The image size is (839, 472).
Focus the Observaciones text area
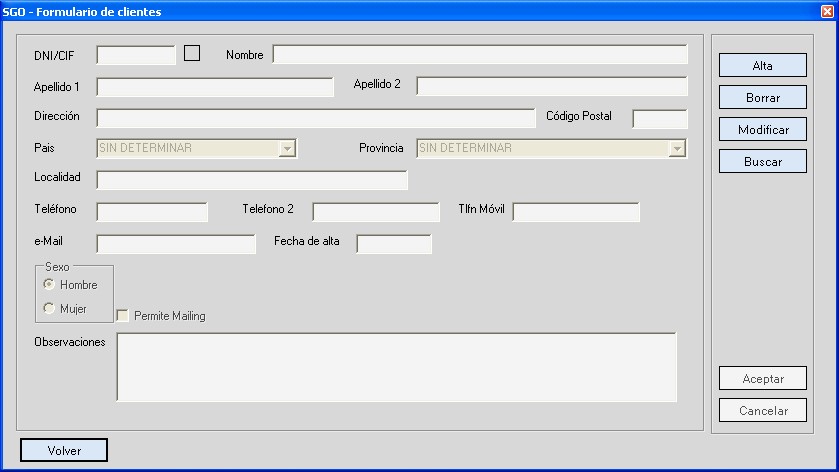coord(396,367)
